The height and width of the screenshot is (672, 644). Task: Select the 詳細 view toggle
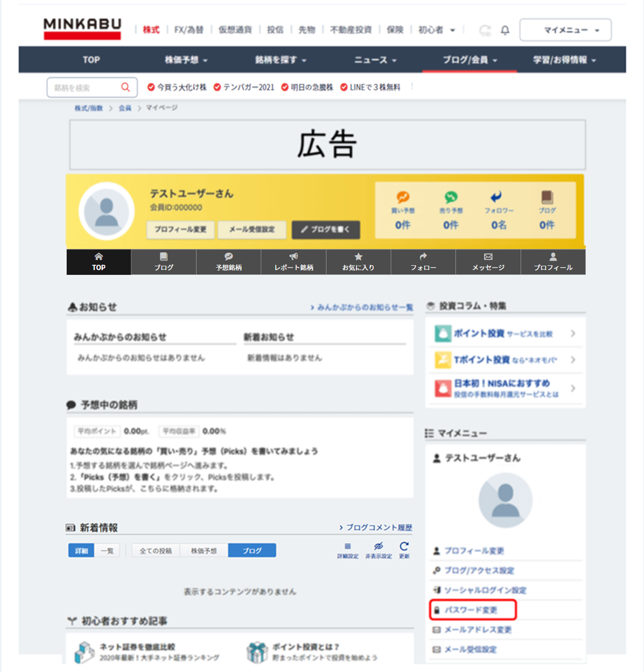click(x=81, y=551)
